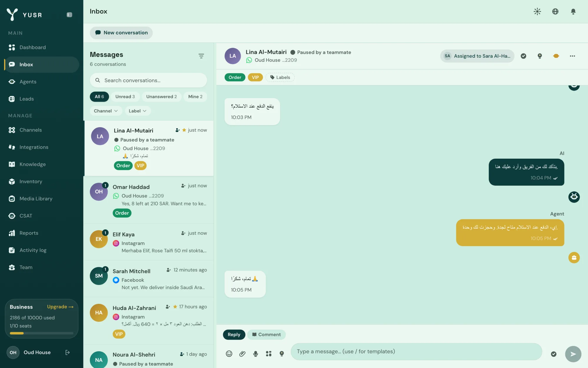Open language globe icon
This screenshot has height=368, width=588.
coord(555,11)
